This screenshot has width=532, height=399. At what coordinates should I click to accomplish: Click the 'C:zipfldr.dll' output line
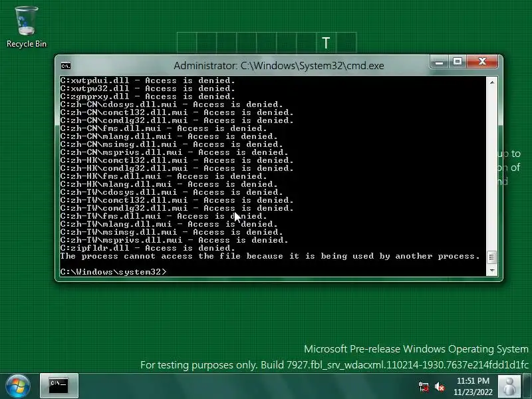[x=148, y=248]
